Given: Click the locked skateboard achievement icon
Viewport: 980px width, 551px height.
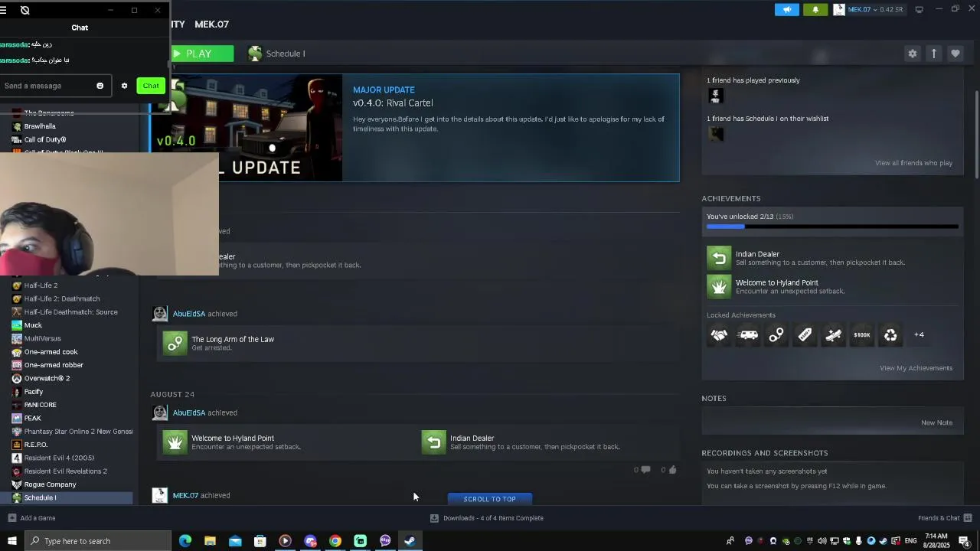Looking at the screenshot, I should pyautogui.click(x=833, y=334).
